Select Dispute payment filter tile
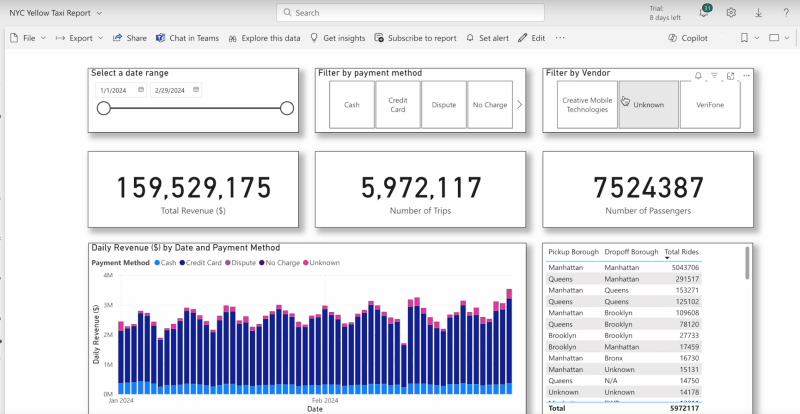Image resolution: width=800 pixels, height=414 pixels. 444,105
